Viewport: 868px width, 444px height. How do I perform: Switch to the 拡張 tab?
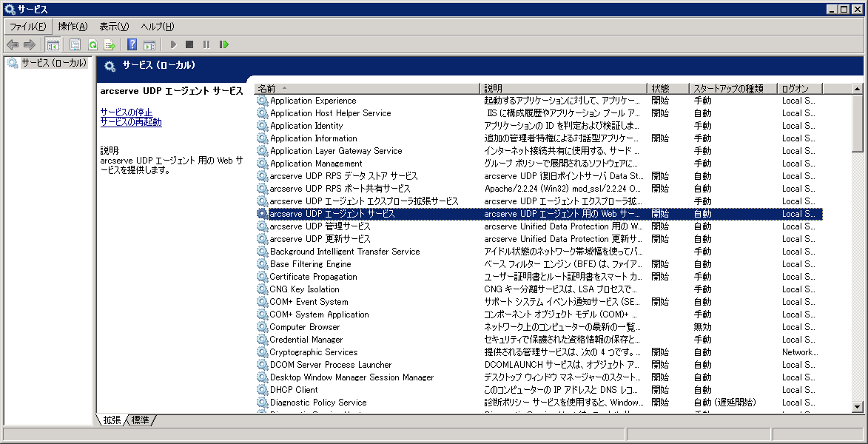pos(112,420)
